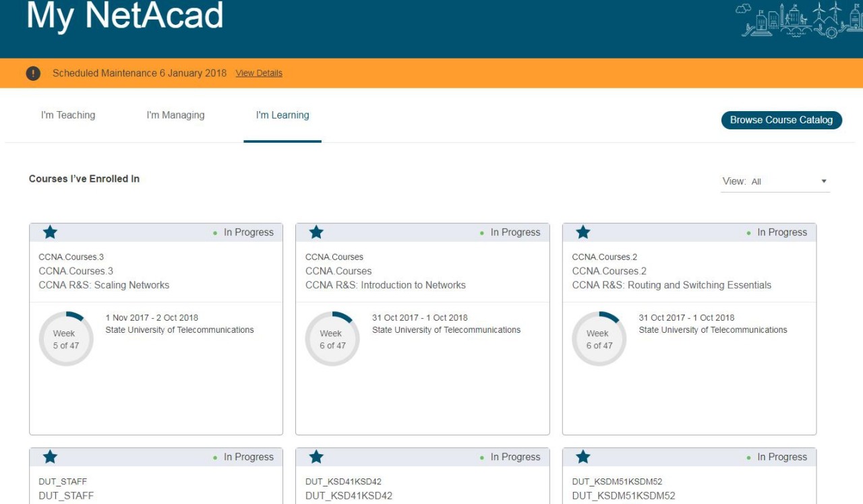Open the View: All filter dropdown
Viewport: 863px width, 504px height.
pyautogui.click(x=775, y=181)
